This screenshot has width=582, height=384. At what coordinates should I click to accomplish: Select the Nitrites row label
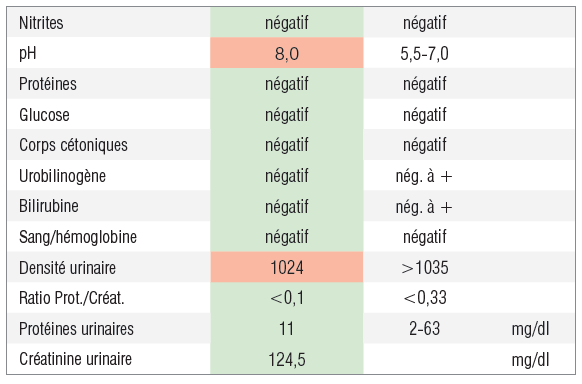[x=41, y=23]
